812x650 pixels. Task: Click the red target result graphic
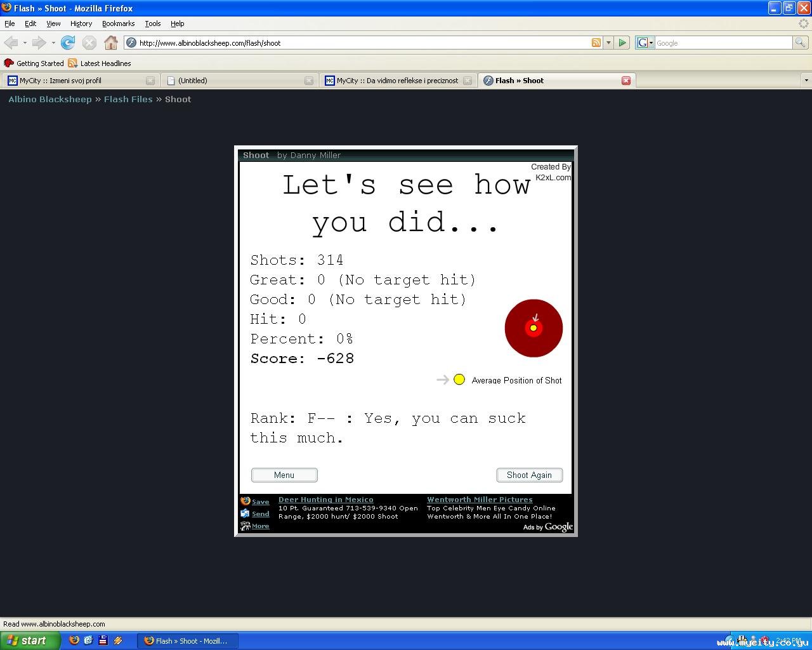[534, 328]
